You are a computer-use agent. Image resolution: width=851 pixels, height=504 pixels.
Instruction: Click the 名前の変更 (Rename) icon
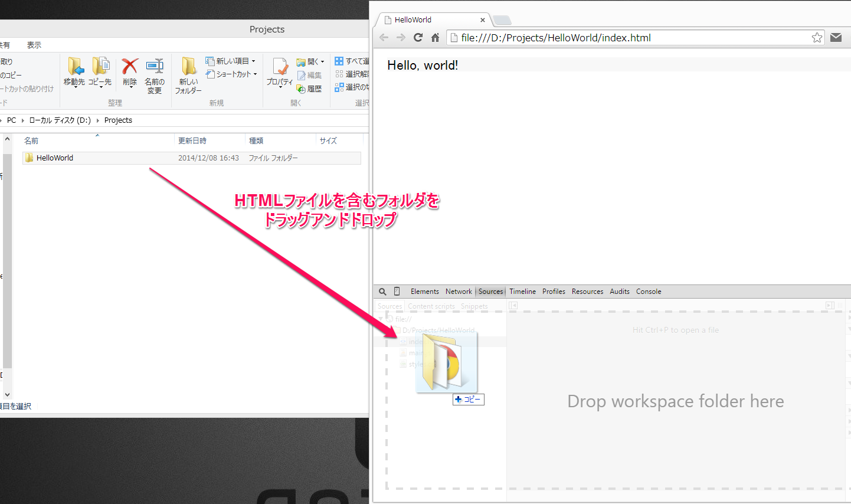point(155,76)
